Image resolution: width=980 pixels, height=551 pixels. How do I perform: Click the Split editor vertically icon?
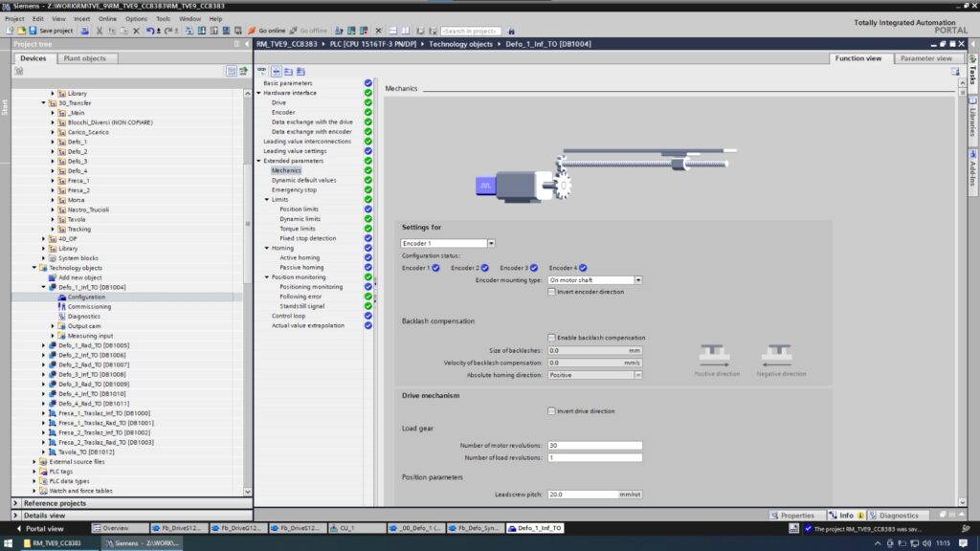(406, 31)
